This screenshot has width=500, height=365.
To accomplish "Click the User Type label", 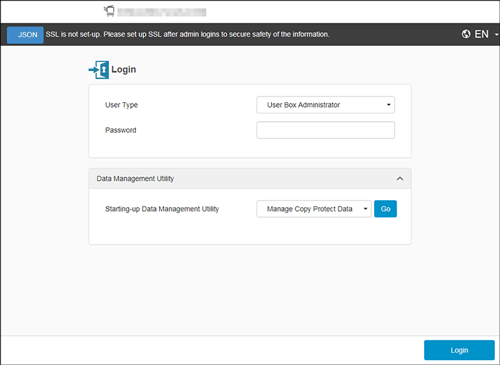I will [121, 105].
